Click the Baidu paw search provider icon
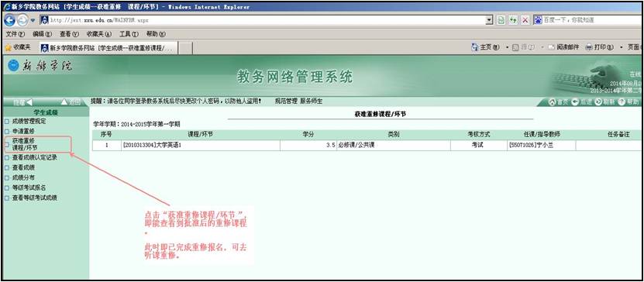This screenshot has height=282, width=644. [538, 20]
